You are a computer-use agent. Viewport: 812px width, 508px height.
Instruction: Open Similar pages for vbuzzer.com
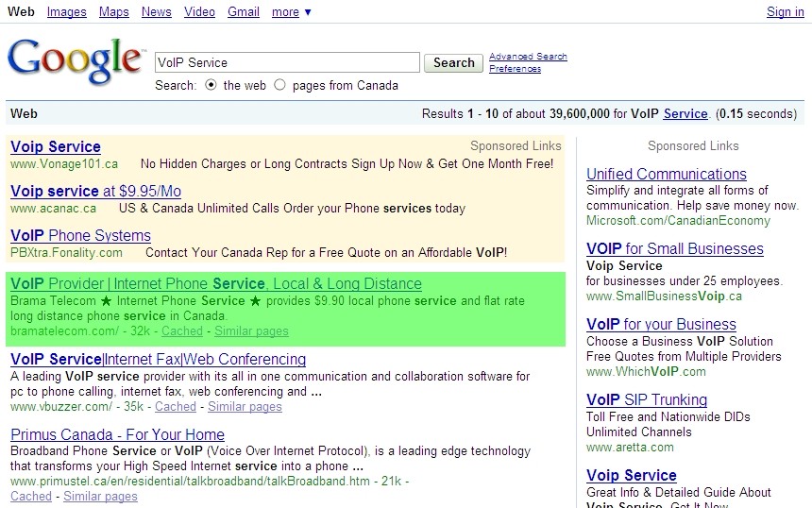(x=245, y=407)
